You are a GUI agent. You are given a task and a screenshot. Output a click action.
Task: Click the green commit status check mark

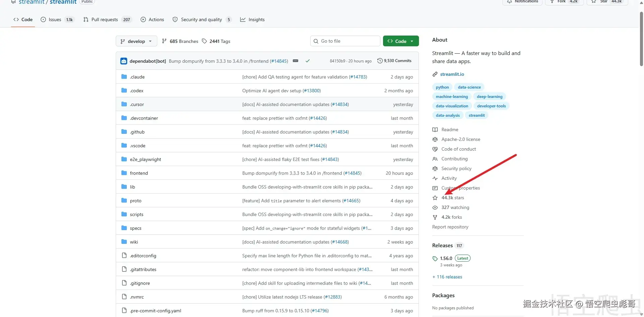308,61
